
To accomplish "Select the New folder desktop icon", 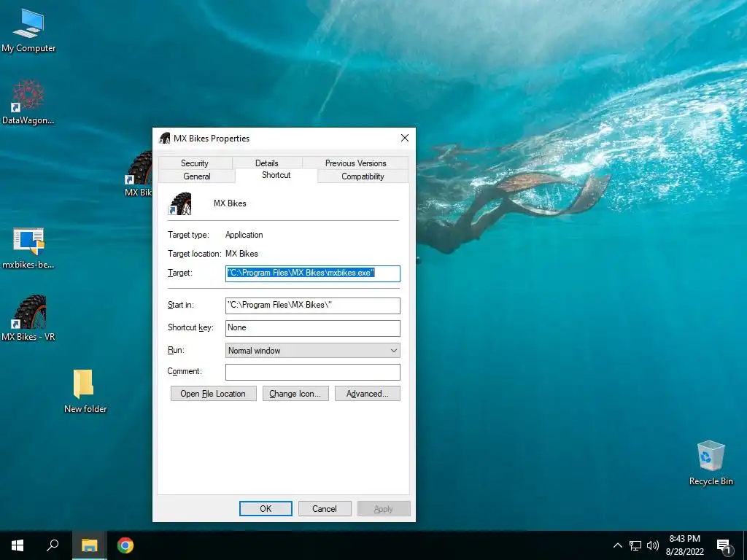I will [85, 391].
